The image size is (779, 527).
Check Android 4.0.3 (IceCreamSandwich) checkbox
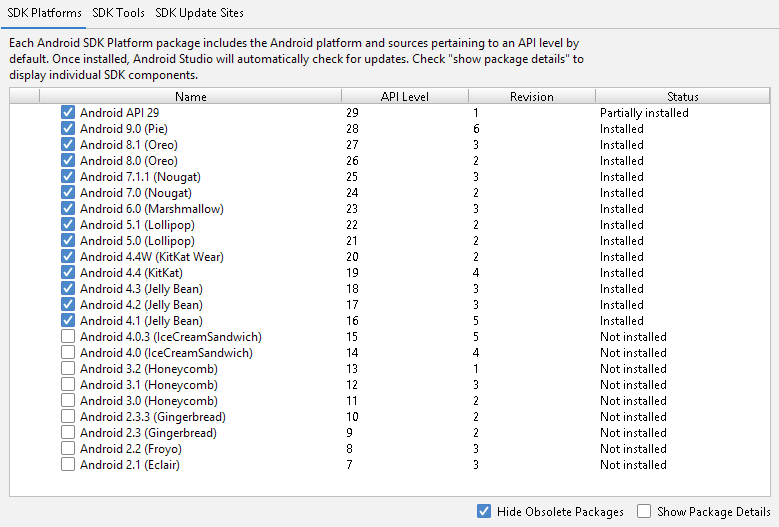coord(68,336)
